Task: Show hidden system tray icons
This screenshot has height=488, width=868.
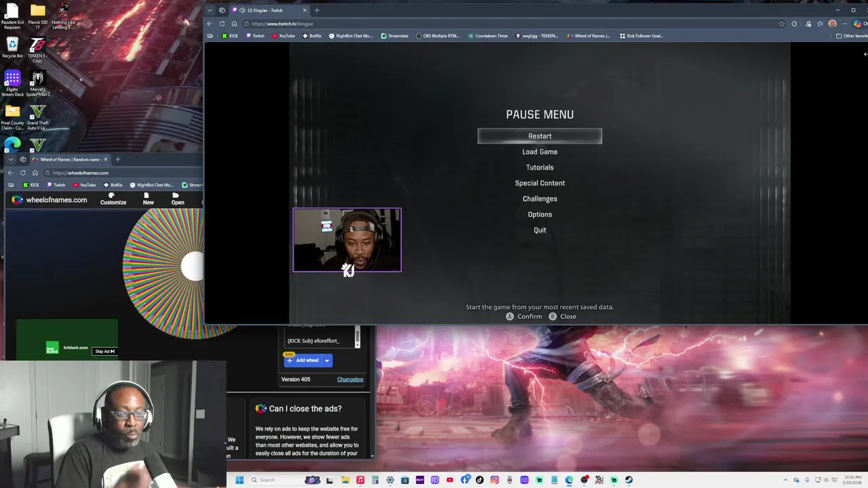Action: 785,480
